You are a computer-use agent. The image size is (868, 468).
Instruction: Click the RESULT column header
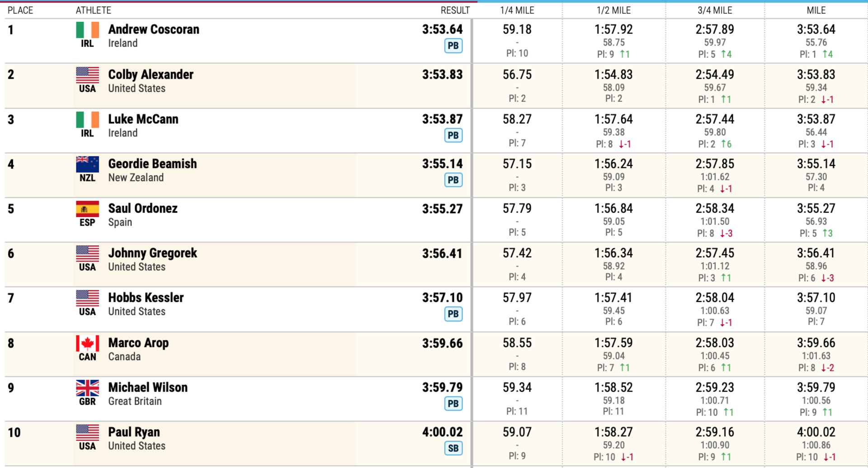pyautogui.click(x=455, y=10)
